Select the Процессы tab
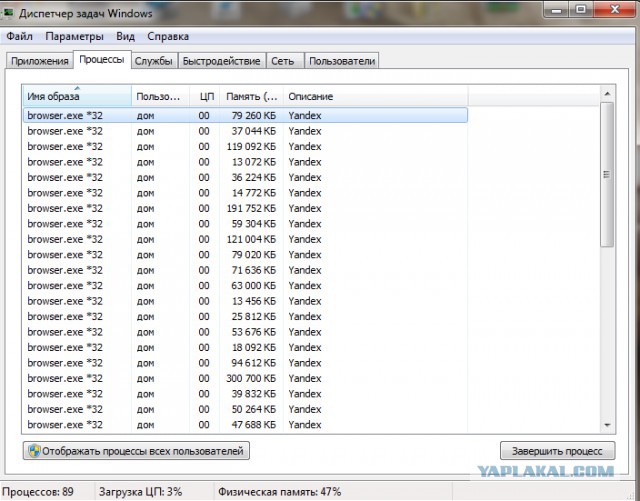This screenshot has width=640, height=501. pyautogui.click(x=102, y=60)
